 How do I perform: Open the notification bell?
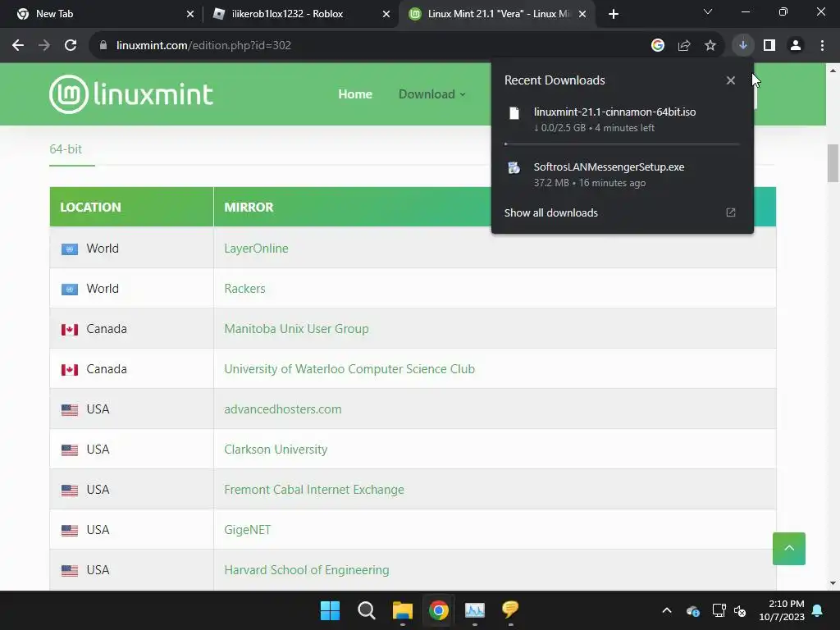pyautogui.click(x=818, y=610)
